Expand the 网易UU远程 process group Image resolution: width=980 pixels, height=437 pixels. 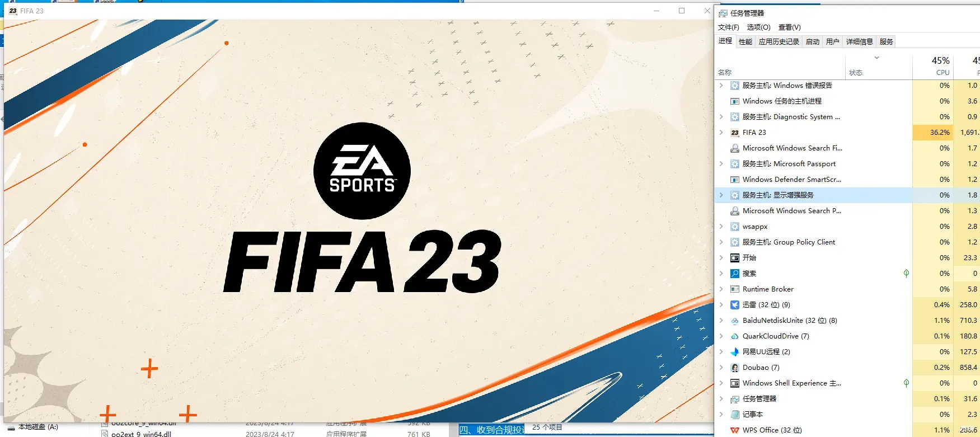coord(721,352)
